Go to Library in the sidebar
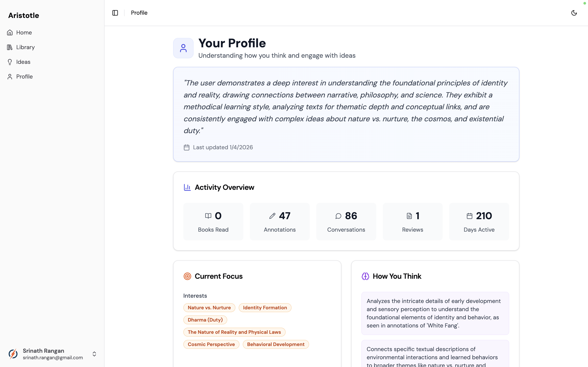 (25, 47)
